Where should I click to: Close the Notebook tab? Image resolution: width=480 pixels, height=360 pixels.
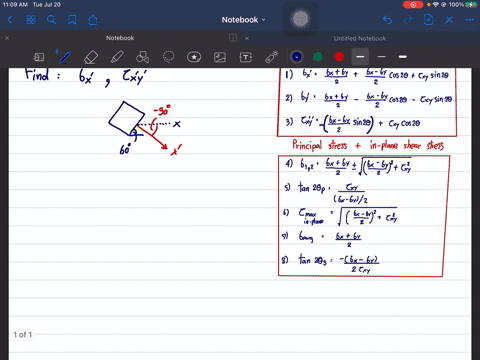(x=7, y=38)
